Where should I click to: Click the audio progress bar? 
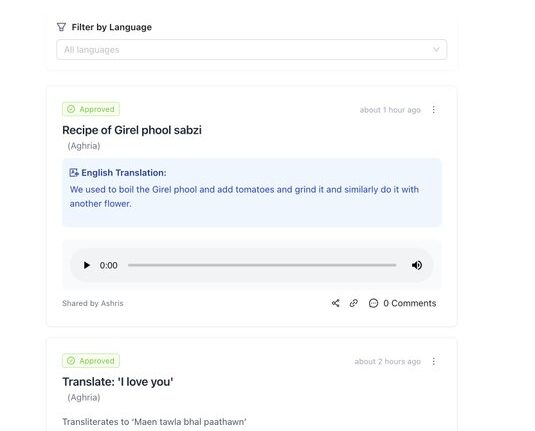262,265
